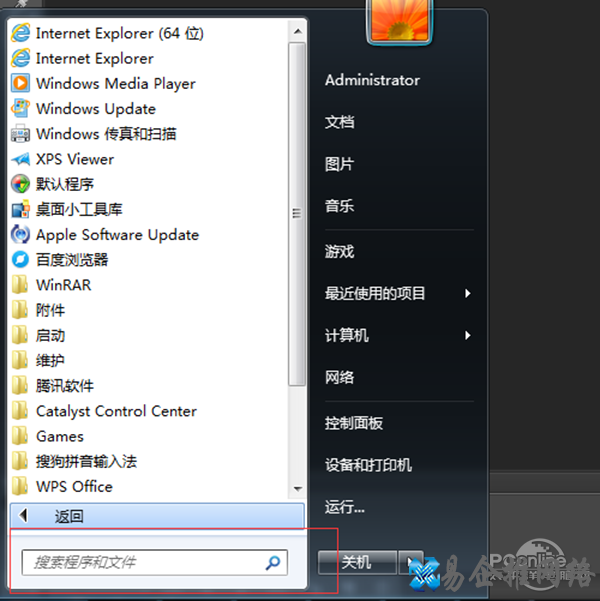Open the 图片 library
This screenshot has width=600, height=601.
pos(339,164)
